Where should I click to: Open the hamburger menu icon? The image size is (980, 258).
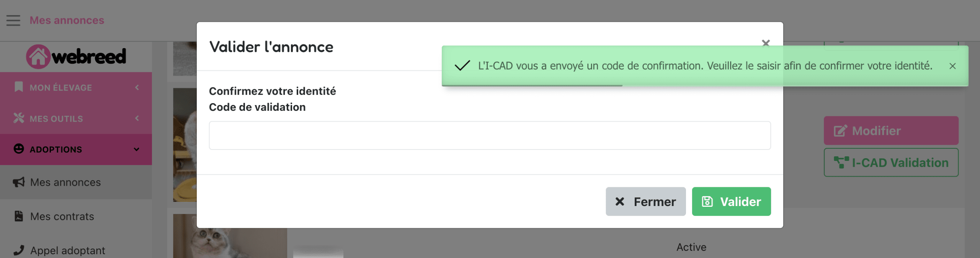(13, 20)
